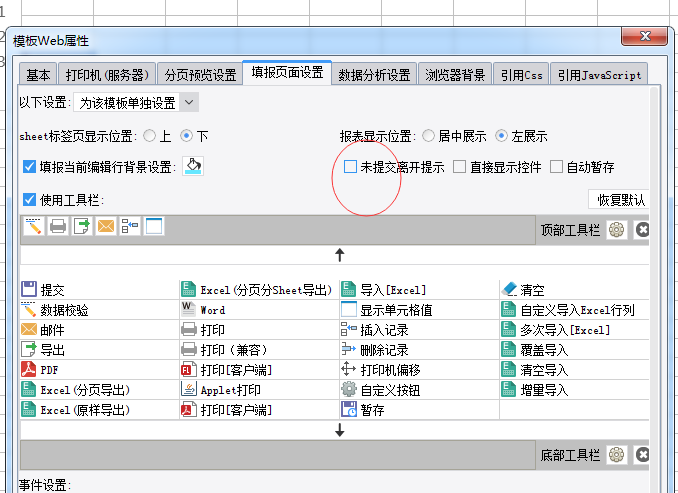Switch to 浏览器背景 tab
Screen dimensions: 678x493
point(455,75)
